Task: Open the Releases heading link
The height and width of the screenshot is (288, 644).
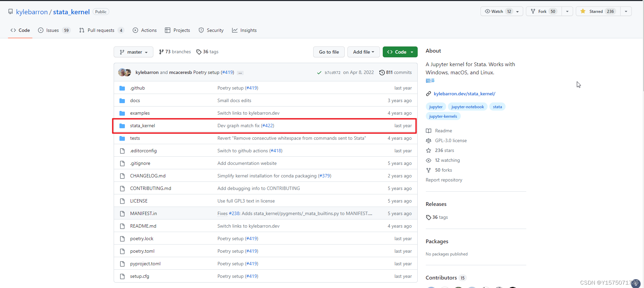Action: coord(436,204)
